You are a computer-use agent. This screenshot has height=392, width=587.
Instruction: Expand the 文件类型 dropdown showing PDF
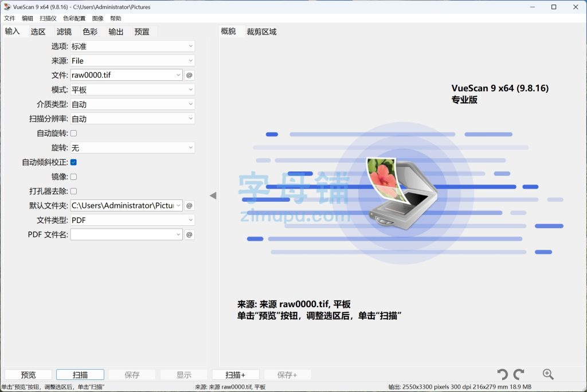[x=132, y=220]
